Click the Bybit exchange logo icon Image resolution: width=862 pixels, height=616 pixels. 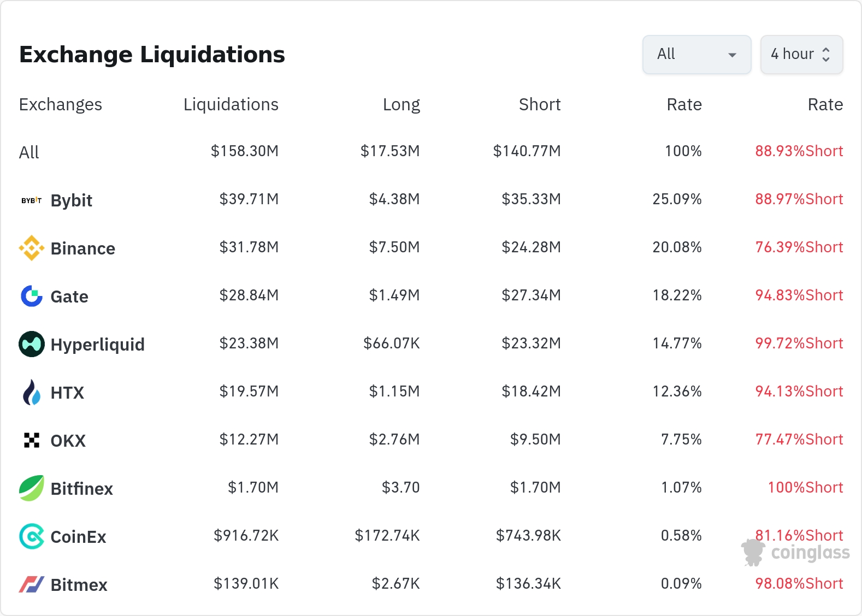point(31,200)
